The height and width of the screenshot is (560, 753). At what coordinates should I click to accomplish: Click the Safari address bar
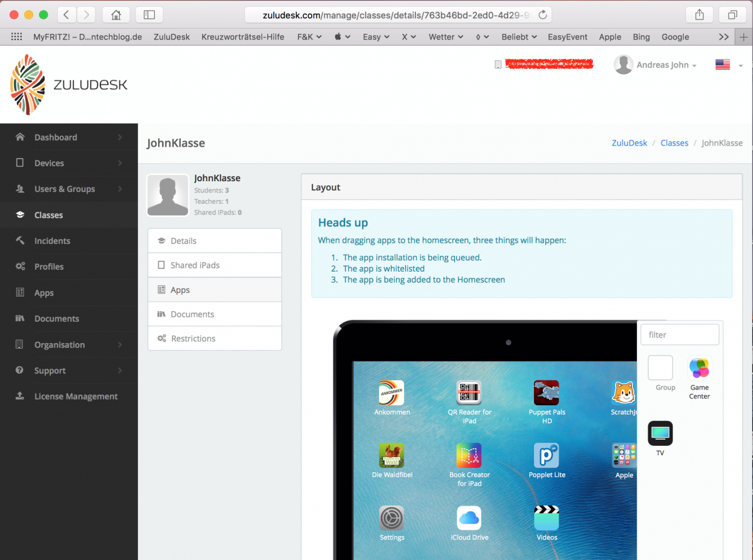pyautogui.click(x=398, y=14)
